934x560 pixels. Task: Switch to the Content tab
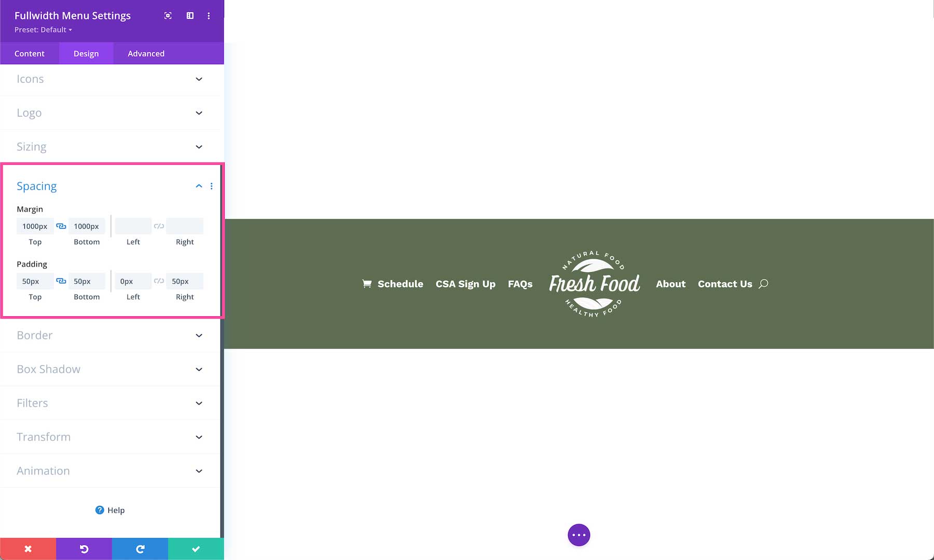pos(30,53)
